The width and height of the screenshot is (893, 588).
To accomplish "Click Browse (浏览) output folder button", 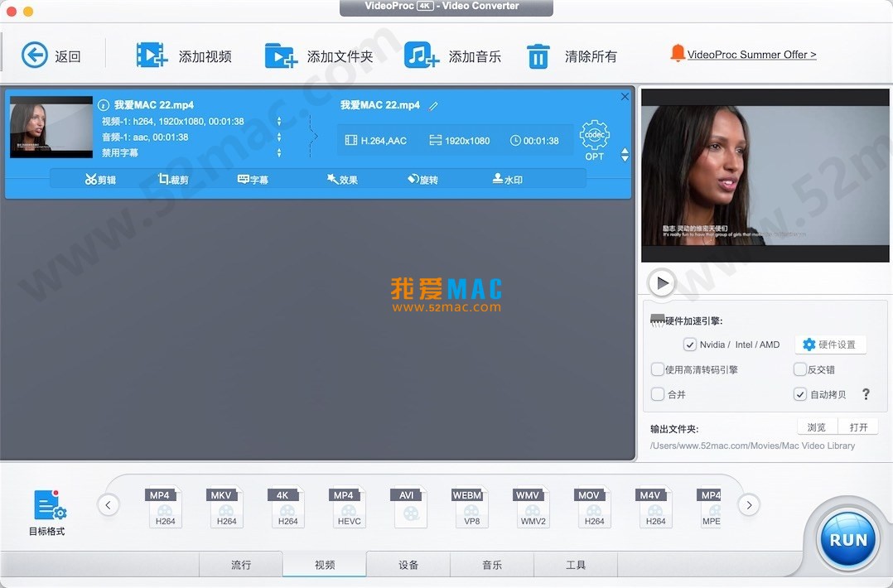I will point(817,427).
